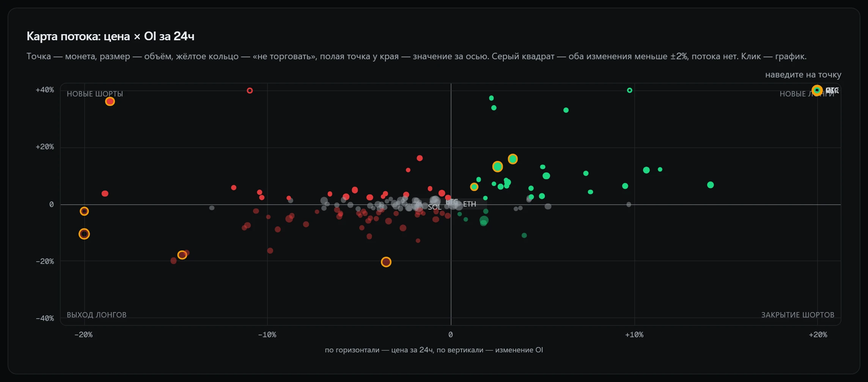Select the yellow-ringed dot at −20% price, −10% OI
The image size is (868, 382).
(84, 234)
